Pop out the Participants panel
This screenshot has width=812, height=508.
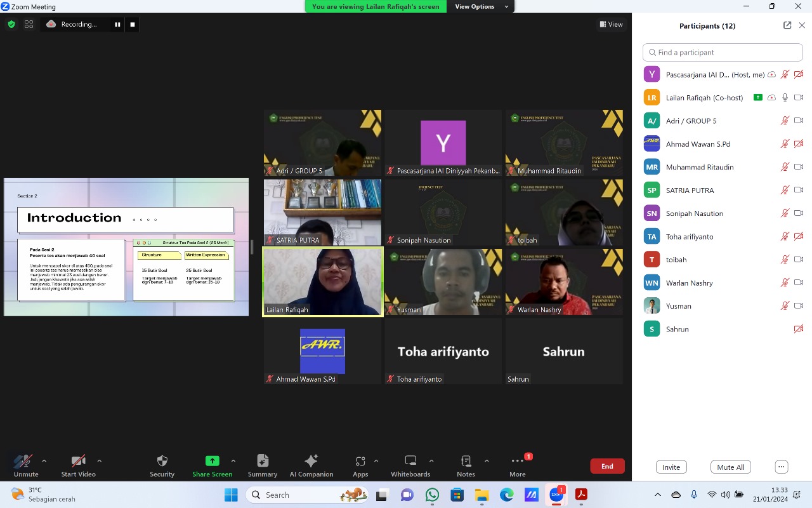coord(787,25)
